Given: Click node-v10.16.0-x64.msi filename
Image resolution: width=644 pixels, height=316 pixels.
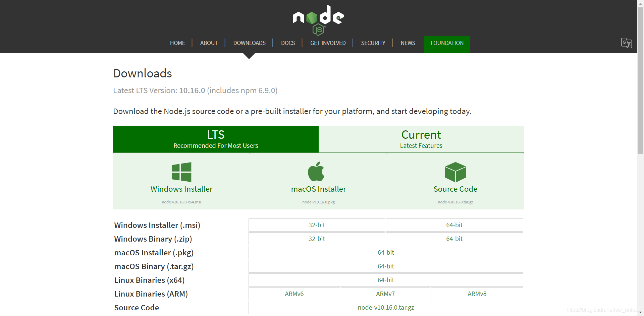Looking at the screenshot, I should point(181,202).
